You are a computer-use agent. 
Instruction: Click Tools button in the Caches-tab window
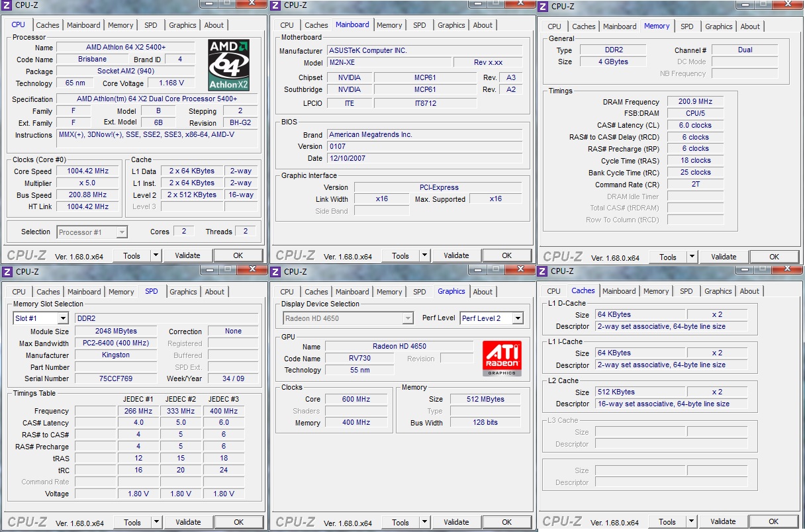click(x=667, y=521)
